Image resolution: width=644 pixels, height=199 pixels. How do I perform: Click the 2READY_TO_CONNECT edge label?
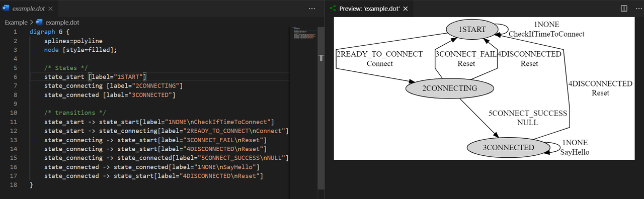pos(379,54)
